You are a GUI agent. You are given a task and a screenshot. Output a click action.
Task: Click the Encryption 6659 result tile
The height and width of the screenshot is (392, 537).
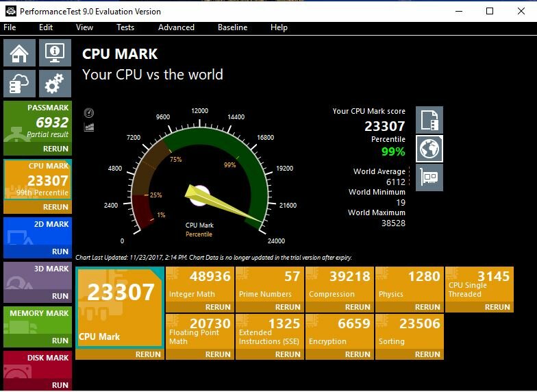(x=340, y=332)
